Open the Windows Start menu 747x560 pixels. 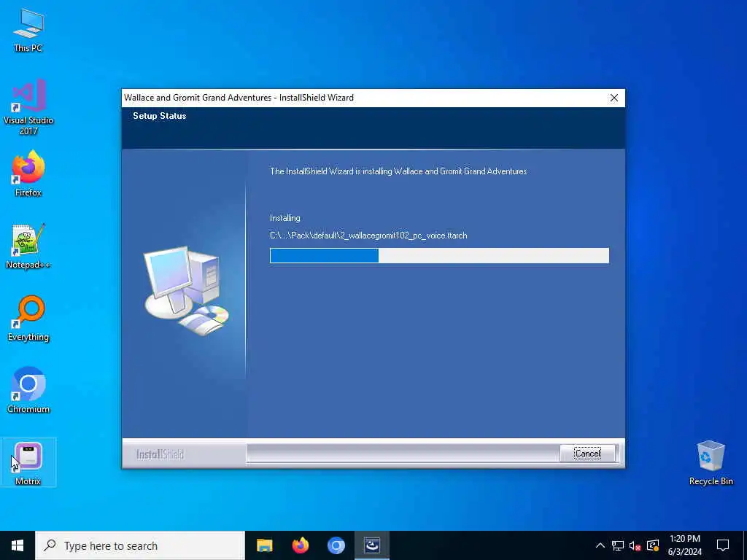pyautogui.click(x=18, y=545)
